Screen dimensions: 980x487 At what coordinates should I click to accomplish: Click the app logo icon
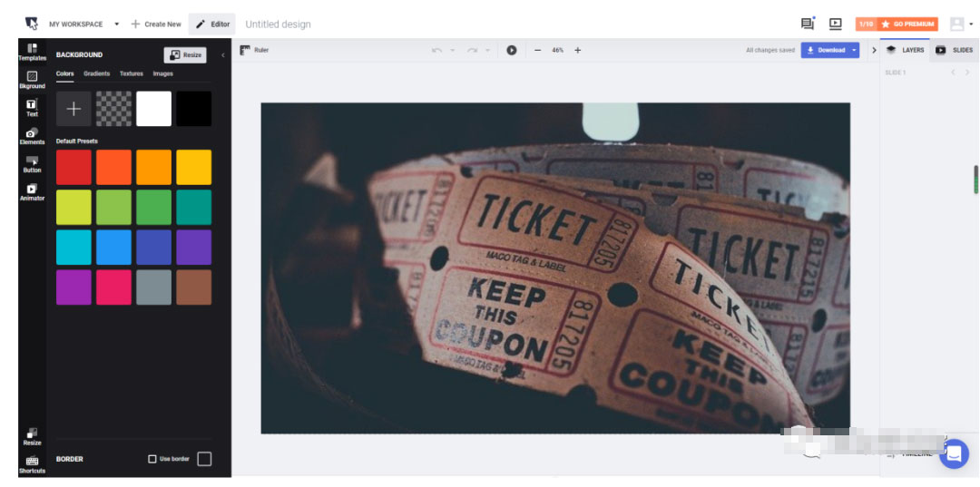click(x=31, y=24)
